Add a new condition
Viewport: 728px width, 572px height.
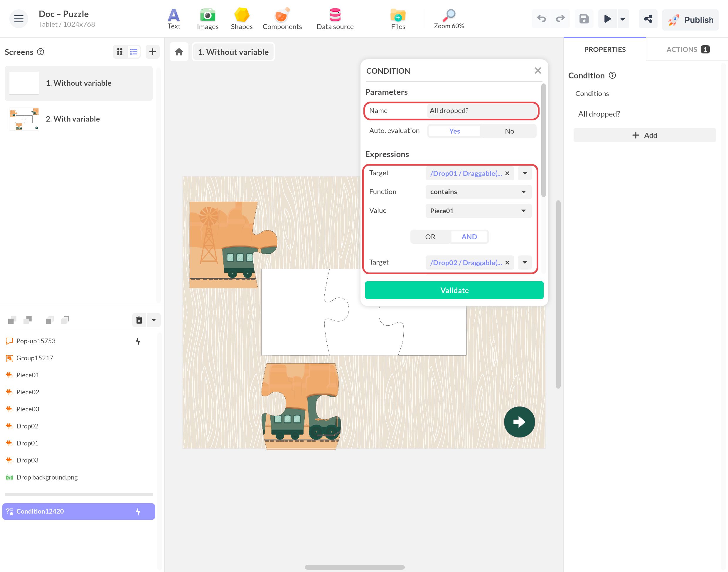coord(644,135)
